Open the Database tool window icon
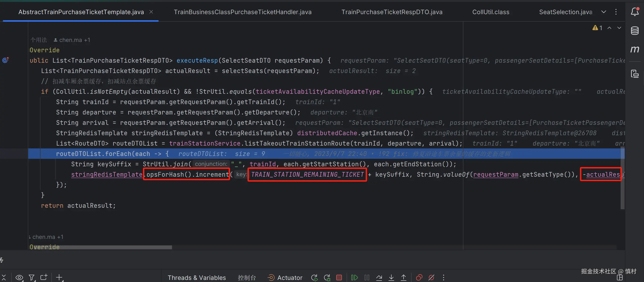This screenshot has width=644, height=282. tap(635, 31)
